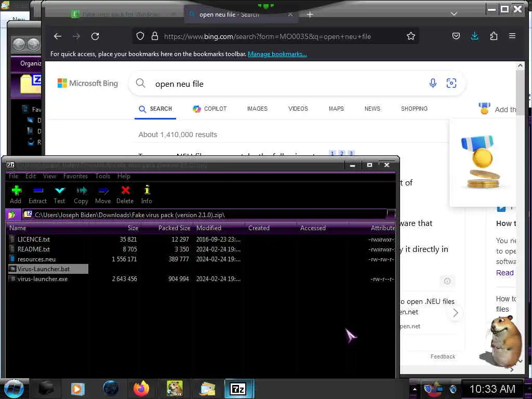The height and width of the screenshot is (399, 532).
Task: Sort files by the Size column
Action: pos(115,228)
